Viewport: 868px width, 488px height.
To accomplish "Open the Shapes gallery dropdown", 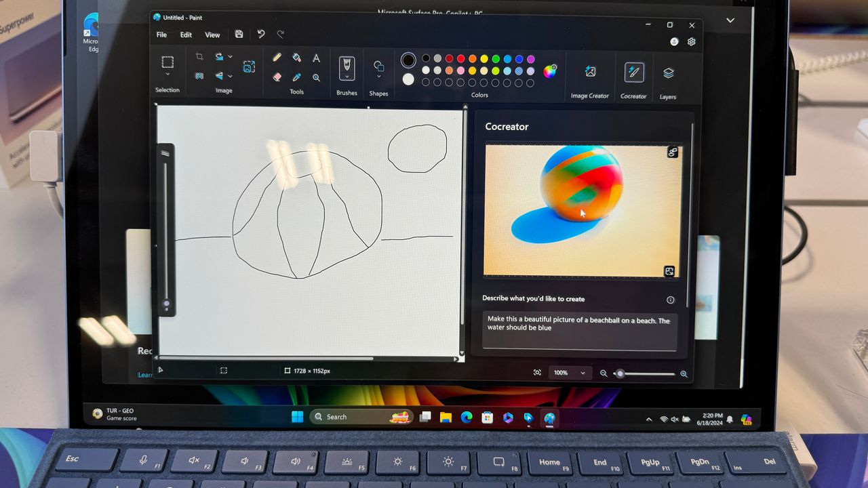I will click(x=378, y=77).
